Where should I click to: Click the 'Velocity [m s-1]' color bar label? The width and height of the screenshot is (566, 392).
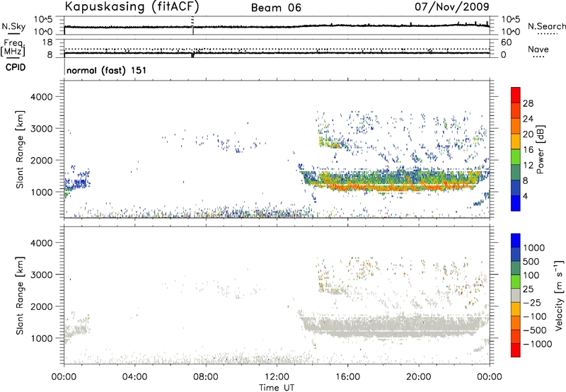pos(559,295)
